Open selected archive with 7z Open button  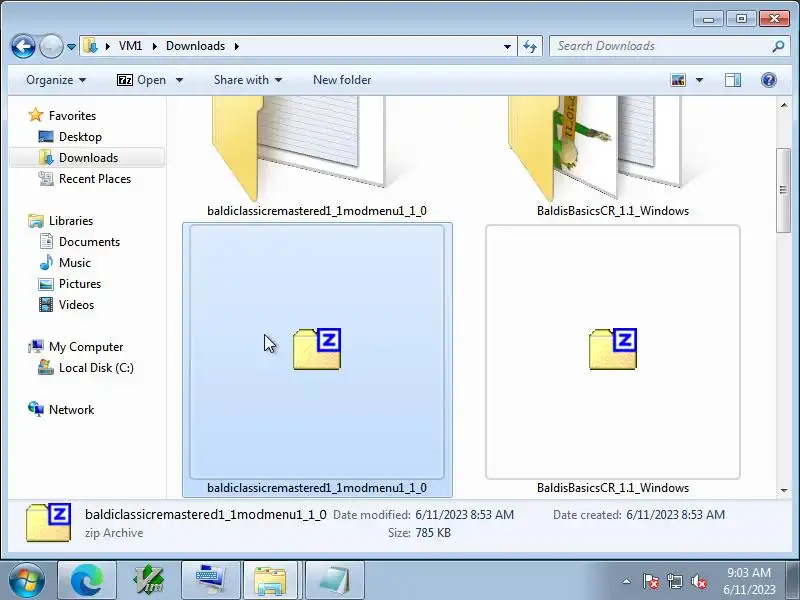(x=141, y=80)
